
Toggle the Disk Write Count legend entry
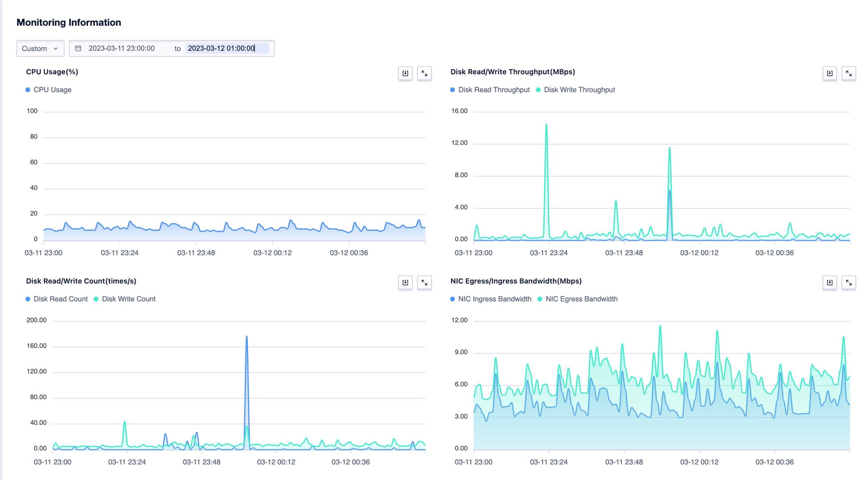click(x=124, y=299)
